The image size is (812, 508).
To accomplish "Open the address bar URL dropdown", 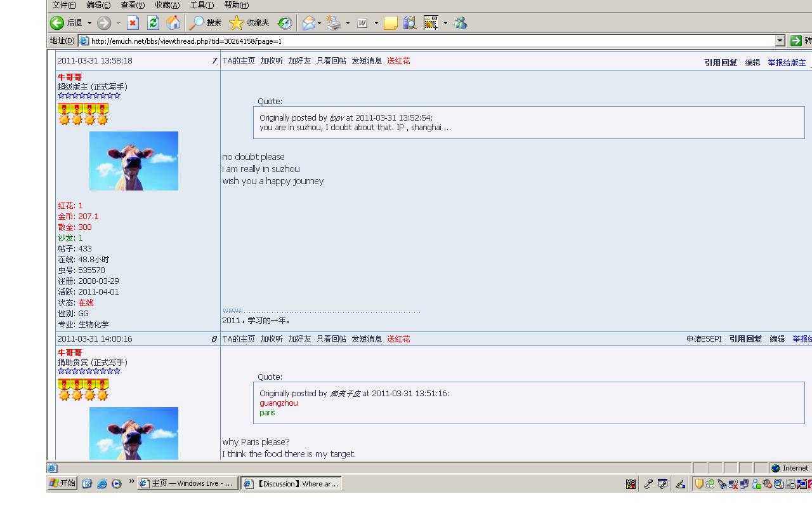I will tap(780, 41).
